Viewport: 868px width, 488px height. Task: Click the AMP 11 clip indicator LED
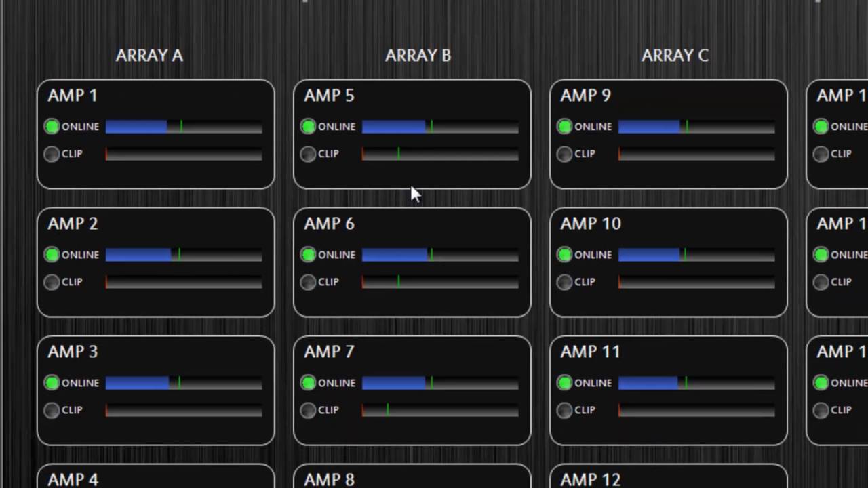pyautogui.click(x=565, y=411)
